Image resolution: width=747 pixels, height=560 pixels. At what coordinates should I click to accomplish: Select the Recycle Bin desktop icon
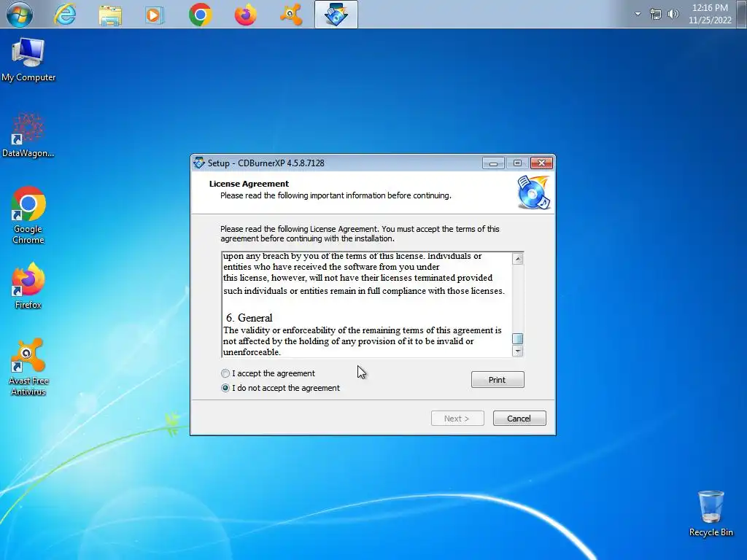click(x=711, y=514)
